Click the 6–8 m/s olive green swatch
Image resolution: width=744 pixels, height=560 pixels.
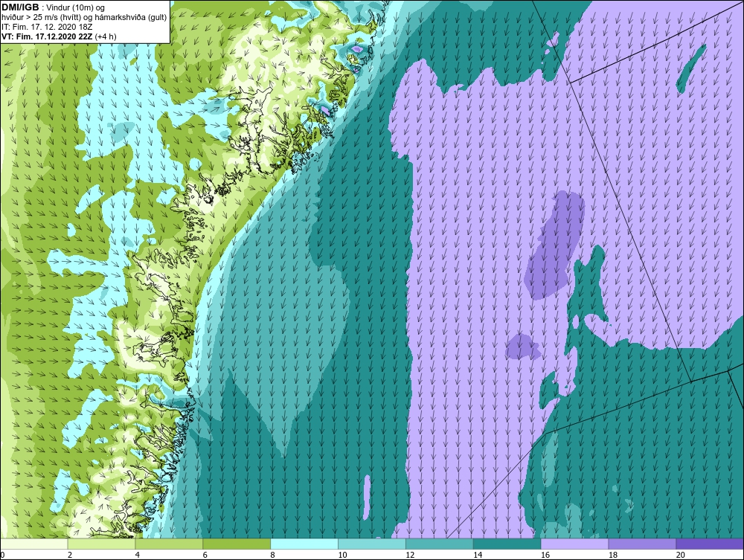[237, 544]
